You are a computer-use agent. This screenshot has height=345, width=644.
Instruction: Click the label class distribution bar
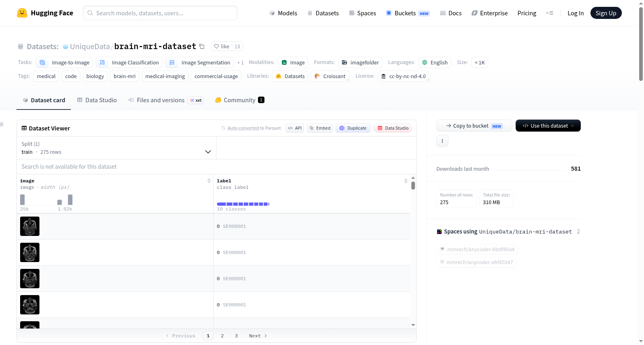[x=243, y=204]
